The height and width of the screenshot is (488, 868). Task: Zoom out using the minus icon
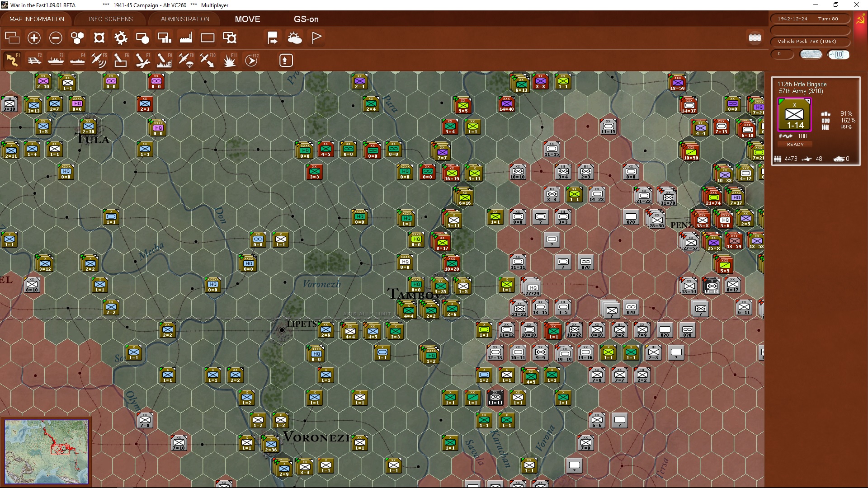56,38
